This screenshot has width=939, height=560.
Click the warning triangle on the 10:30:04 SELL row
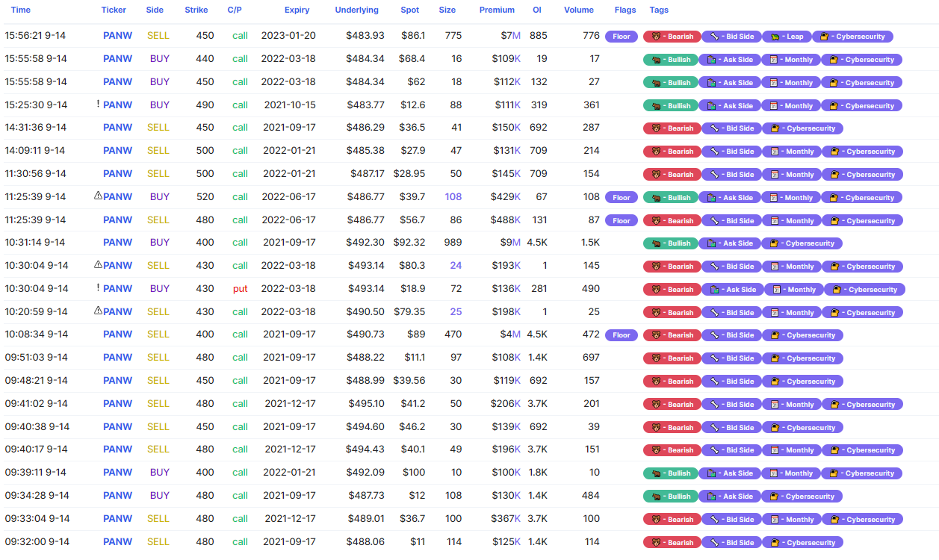[98, 265]
